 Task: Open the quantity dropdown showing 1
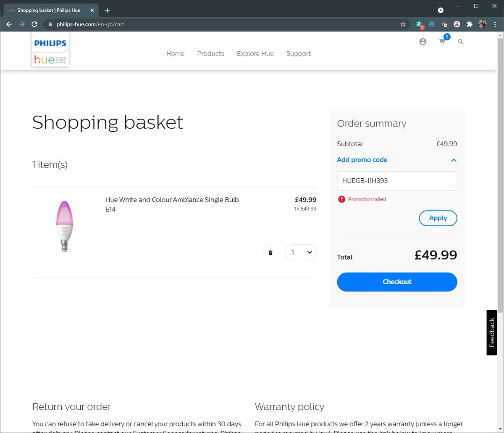[x=301, y=252]
